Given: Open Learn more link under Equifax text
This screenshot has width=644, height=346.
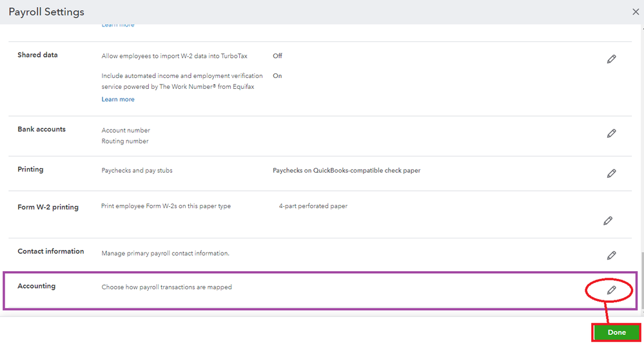Looking at the screenshot, I should click(118, 99).
